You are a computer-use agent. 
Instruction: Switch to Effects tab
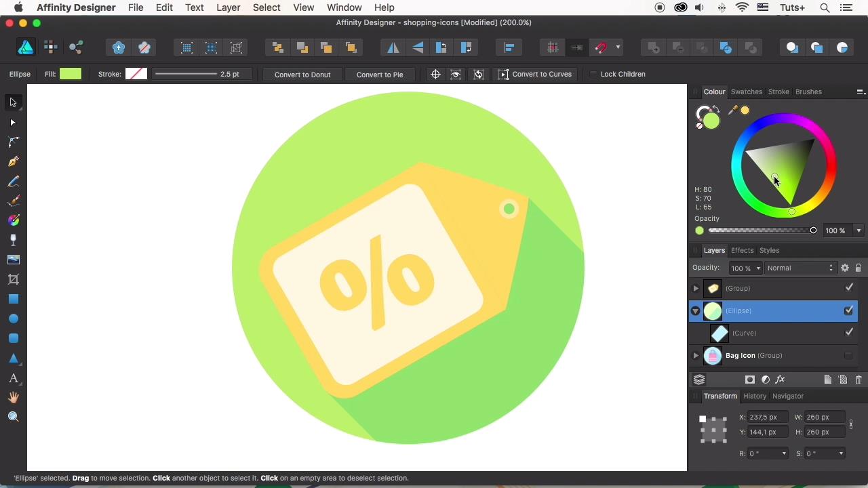pos(742,250)
